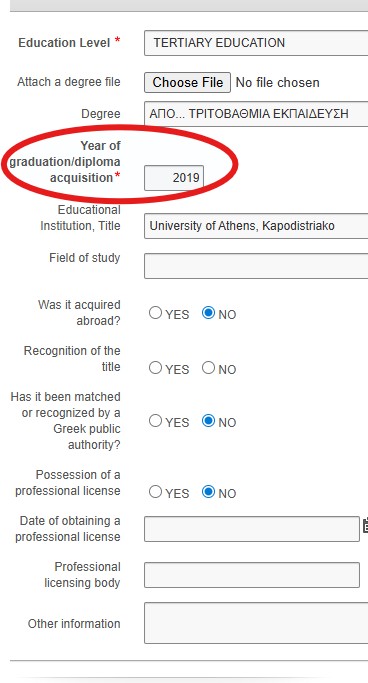Open the Education Level dropdown
368x683 pixels.
(256, 43)
